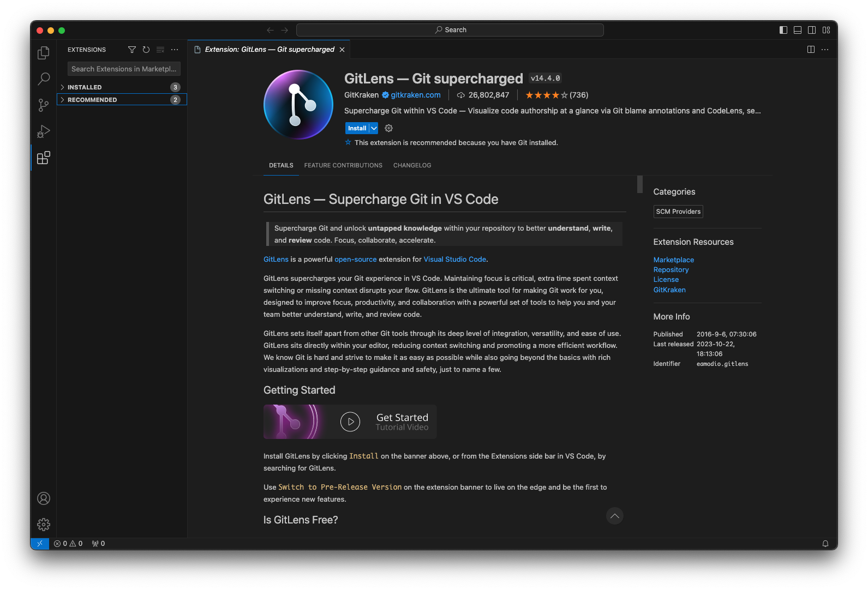Open notifications bell in status bar

(x=825, y=544)
